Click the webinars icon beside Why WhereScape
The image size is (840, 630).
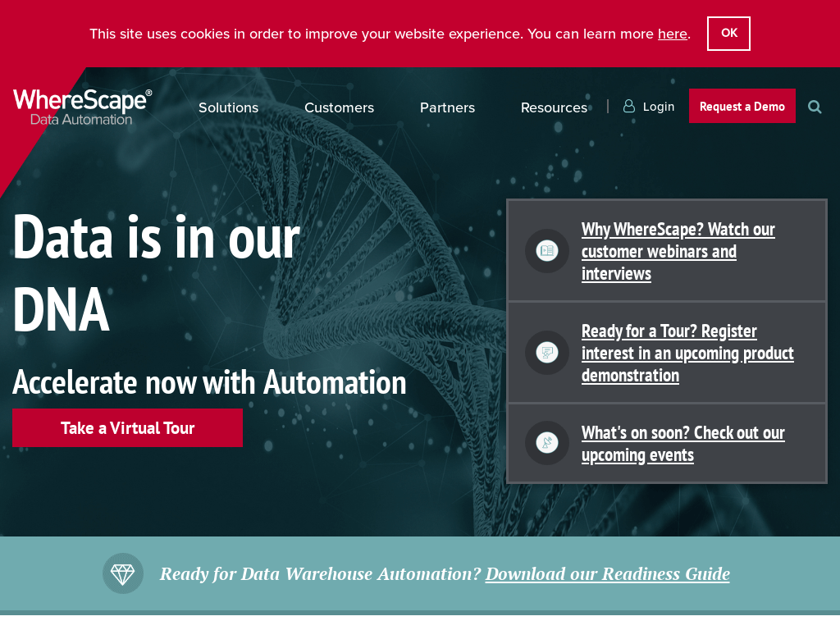coord(547,251)
